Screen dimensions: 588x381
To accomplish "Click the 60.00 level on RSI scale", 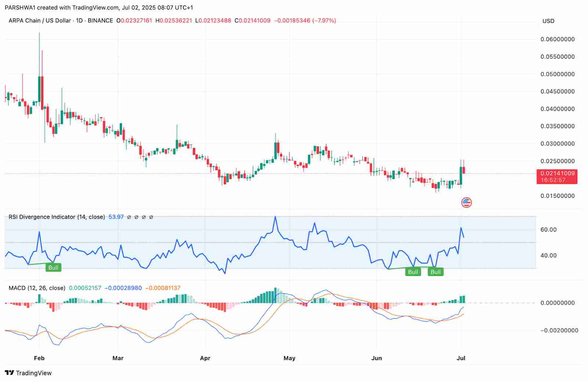I will tap(548, 230).
